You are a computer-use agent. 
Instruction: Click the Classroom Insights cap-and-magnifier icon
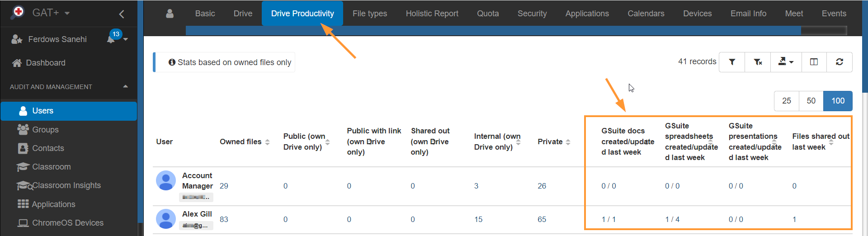(x=24, y=185)
